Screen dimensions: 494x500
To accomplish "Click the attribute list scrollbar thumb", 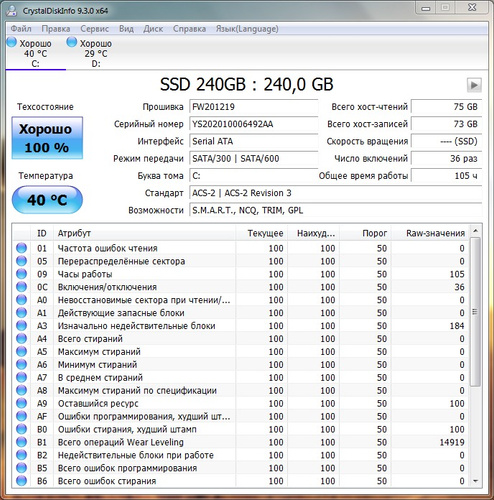I will [x=476, y=312].
